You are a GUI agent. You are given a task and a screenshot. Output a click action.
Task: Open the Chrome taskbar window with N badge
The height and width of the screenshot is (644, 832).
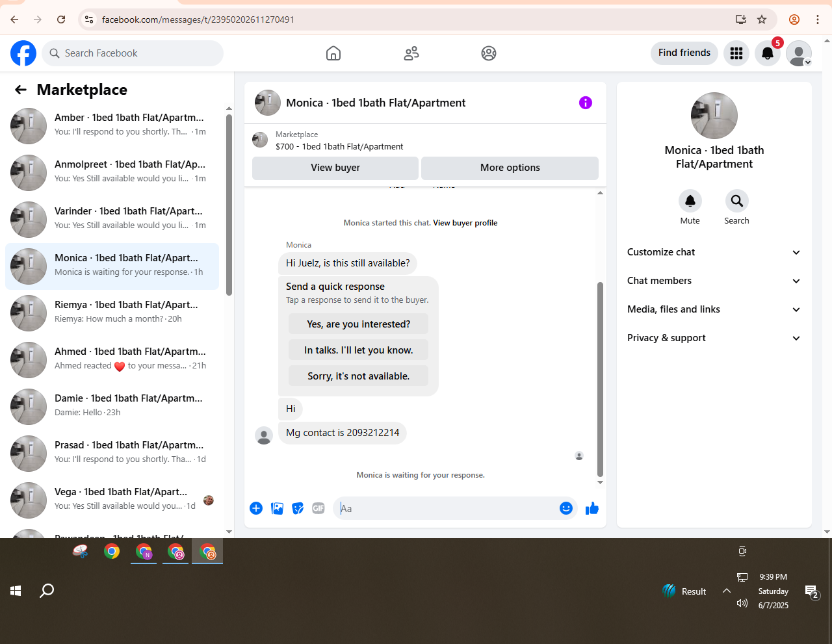pos(144,552)
